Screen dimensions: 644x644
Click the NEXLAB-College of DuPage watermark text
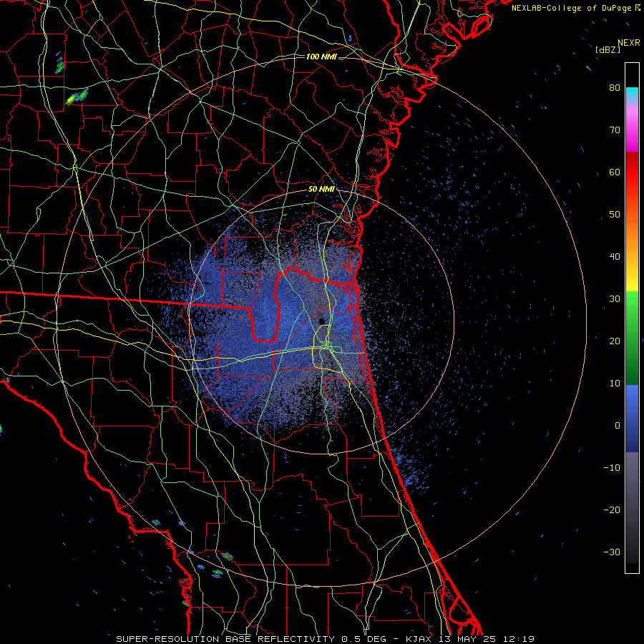click(x=576, y=8)
